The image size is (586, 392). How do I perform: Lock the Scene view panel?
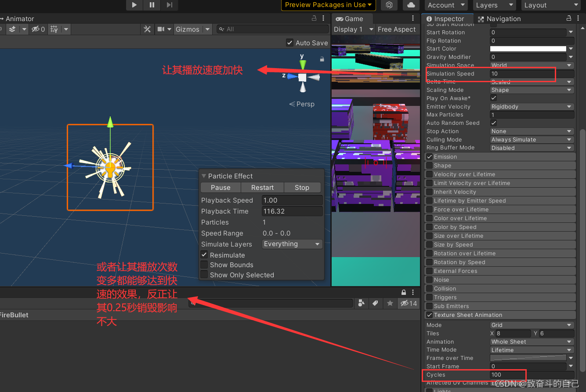pyautogui.click(x=314, y=18)
